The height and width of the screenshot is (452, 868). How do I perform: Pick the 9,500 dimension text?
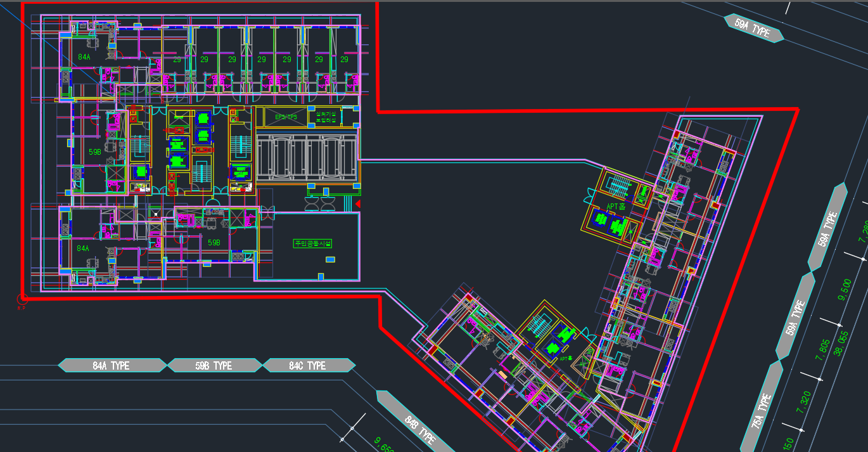[x=845, y=290]
